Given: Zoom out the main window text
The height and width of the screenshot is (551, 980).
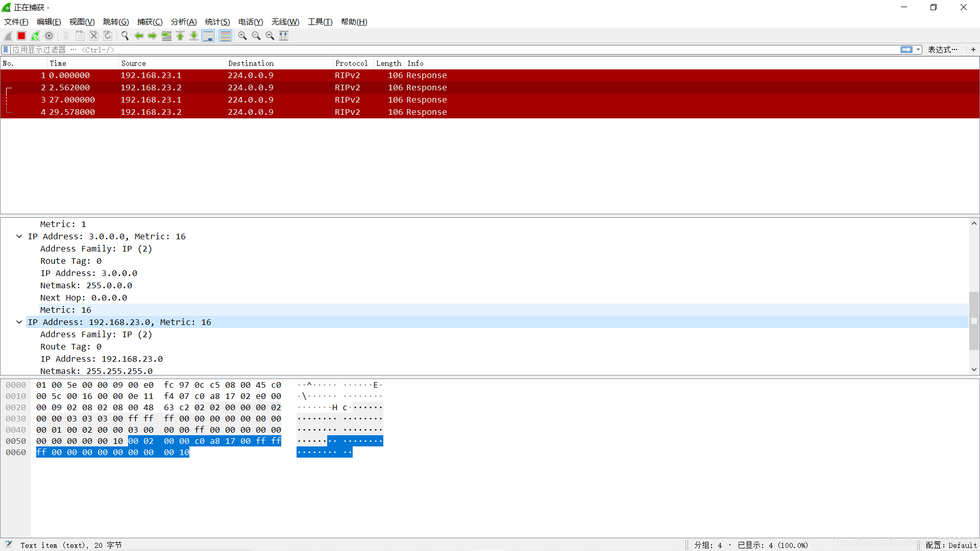Looking at the screenshot, I should pyautogui.click(x=256, y=36).
